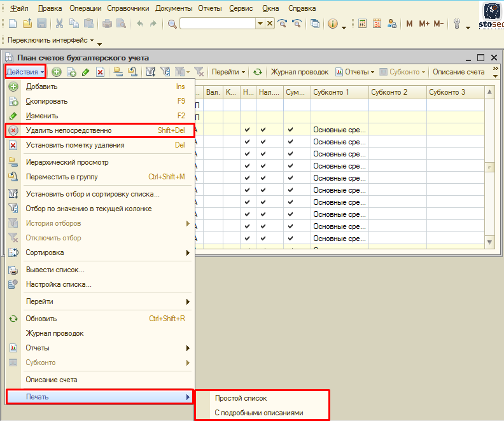Open the Действия dropdown button
The width and height of the screenshot is (504, 421).
point(25,72)
